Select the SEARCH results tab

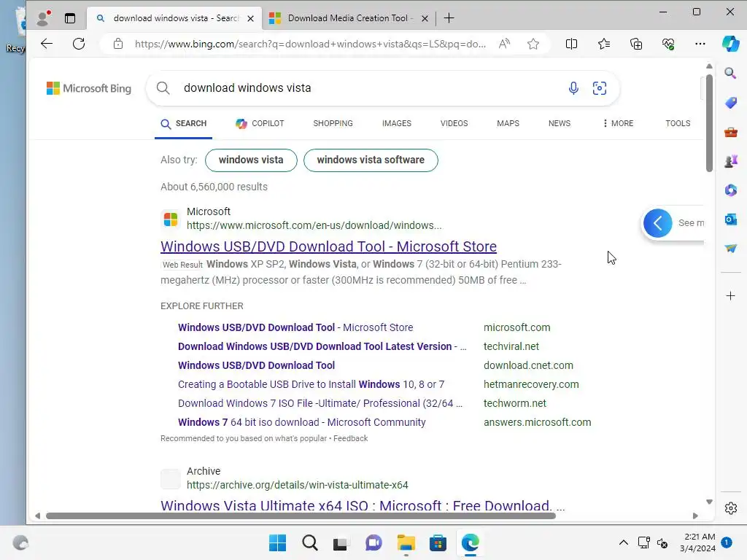183,124
